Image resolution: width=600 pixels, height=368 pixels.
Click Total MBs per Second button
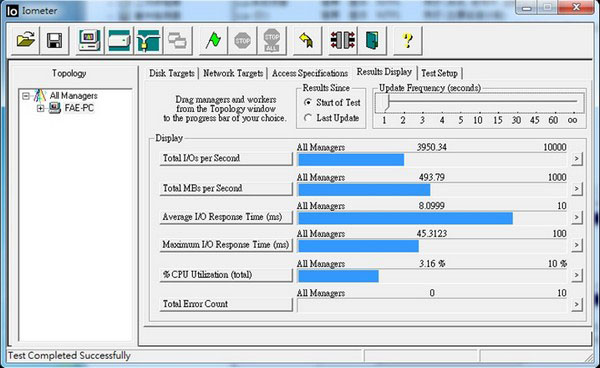click(226, 188)
